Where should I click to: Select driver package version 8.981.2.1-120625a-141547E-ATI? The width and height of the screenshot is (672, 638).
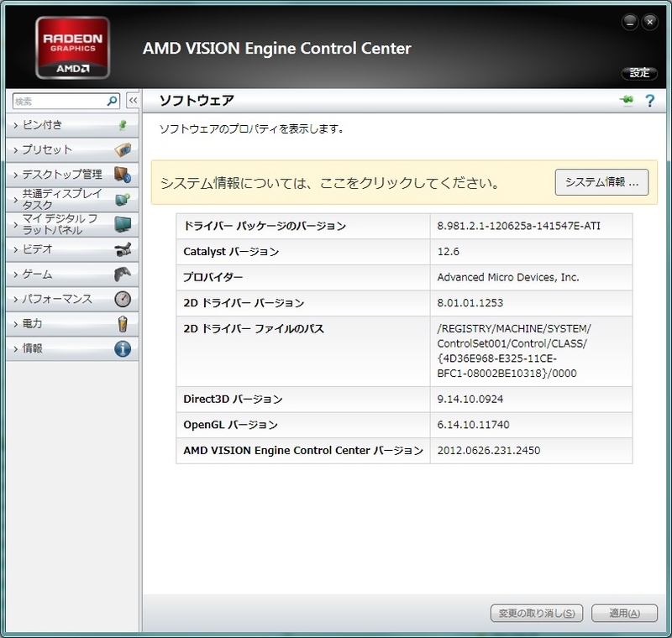tap(518, 226)
